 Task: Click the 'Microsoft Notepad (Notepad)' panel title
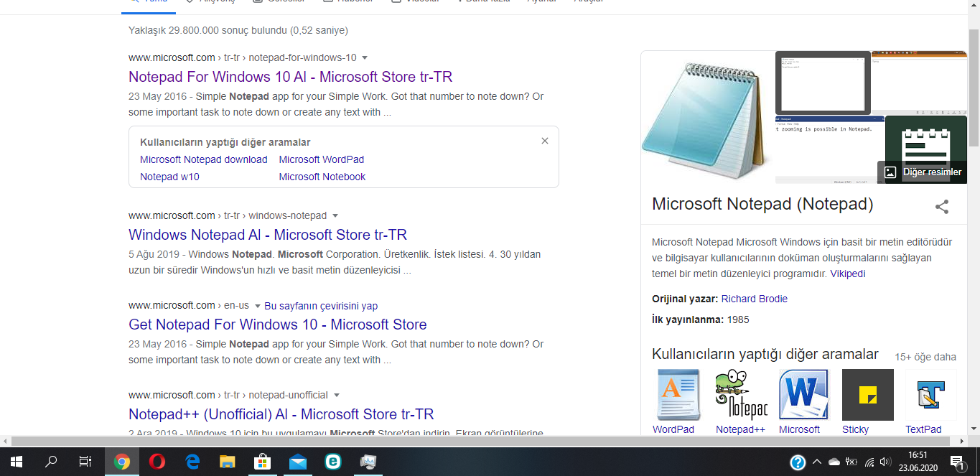tap(762, 204)
